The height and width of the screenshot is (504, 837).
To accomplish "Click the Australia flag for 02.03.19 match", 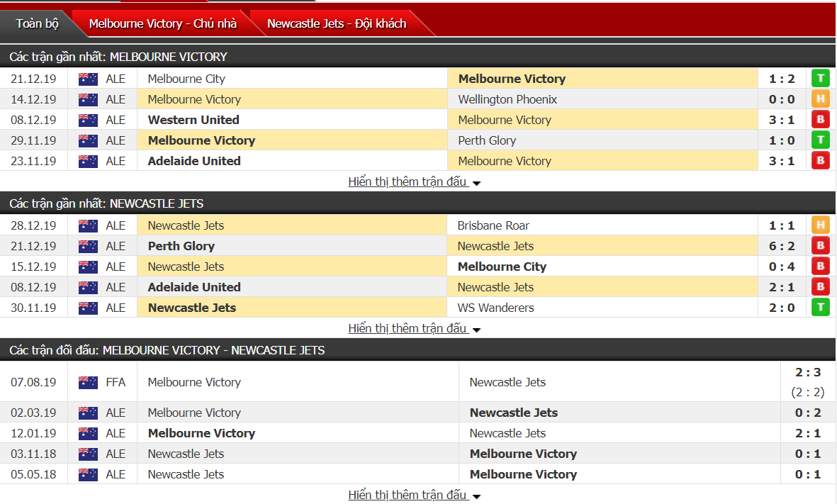I will pyautogui.click(x=88, y=413).
